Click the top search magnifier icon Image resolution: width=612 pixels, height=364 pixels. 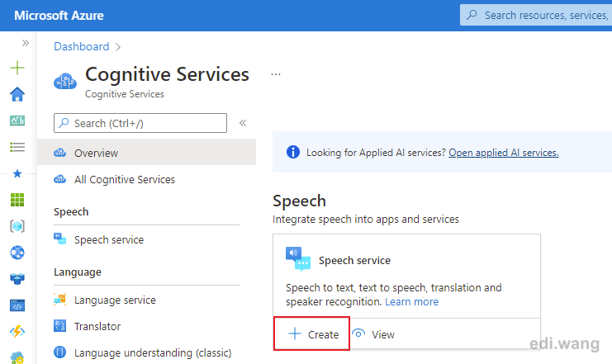[472, 15]
